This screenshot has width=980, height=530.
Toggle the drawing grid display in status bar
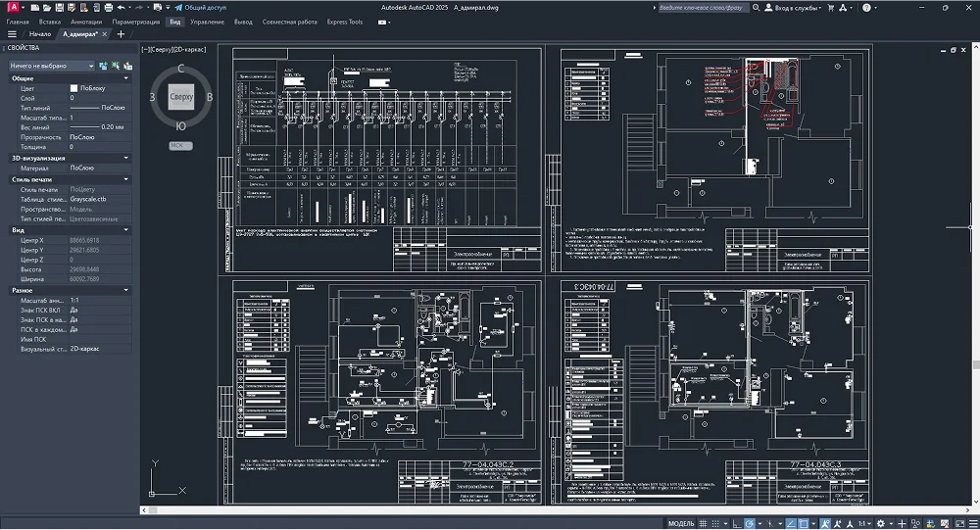coord(704,523)
